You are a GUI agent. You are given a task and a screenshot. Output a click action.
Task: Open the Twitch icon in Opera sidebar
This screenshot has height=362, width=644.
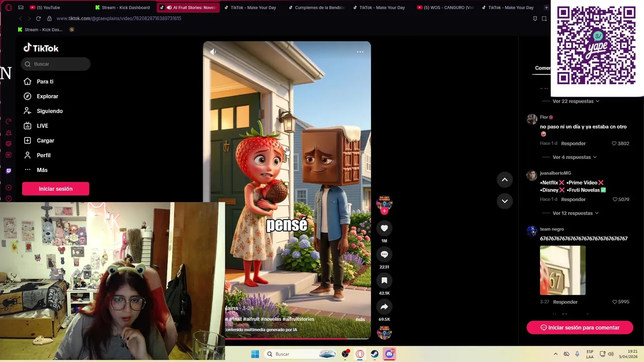point(9,171)
